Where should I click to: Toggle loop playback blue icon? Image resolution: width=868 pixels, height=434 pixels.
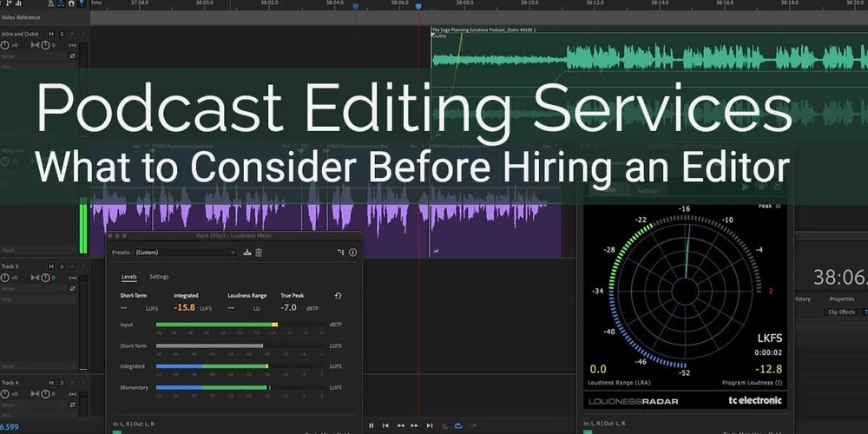pyautogui.click(x=458, y=425)
